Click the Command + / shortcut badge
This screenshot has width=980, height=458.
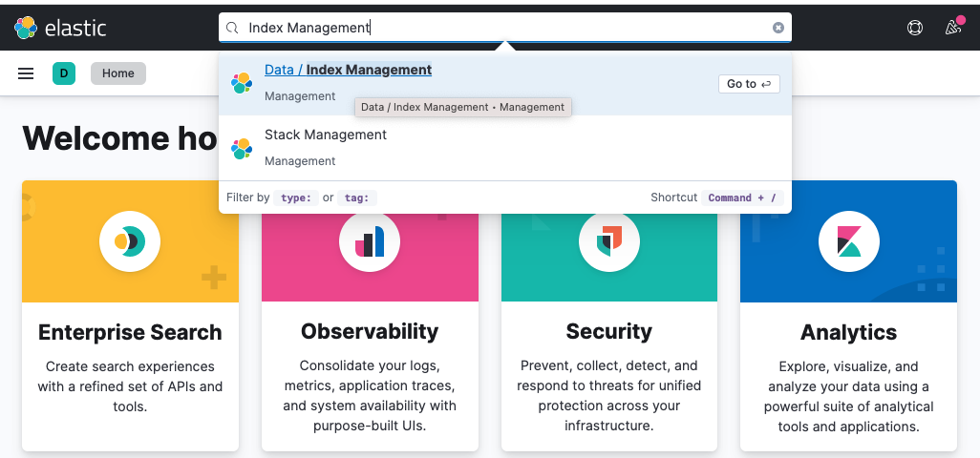point(742,198)
